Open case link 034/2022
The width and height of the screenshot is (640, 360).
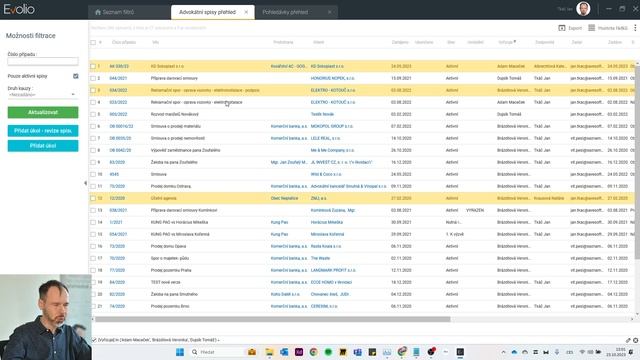tap(118, 90)
